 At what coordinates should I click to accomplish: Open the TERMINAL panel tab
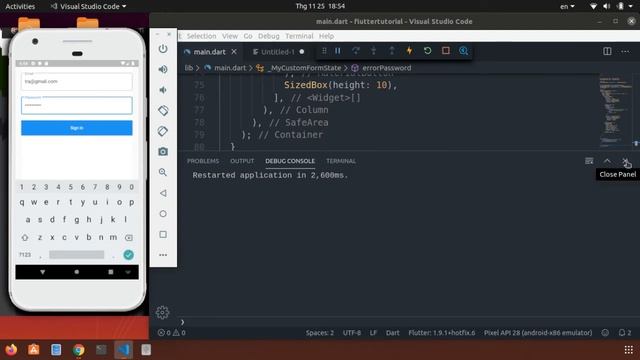(x=341, y=161)
